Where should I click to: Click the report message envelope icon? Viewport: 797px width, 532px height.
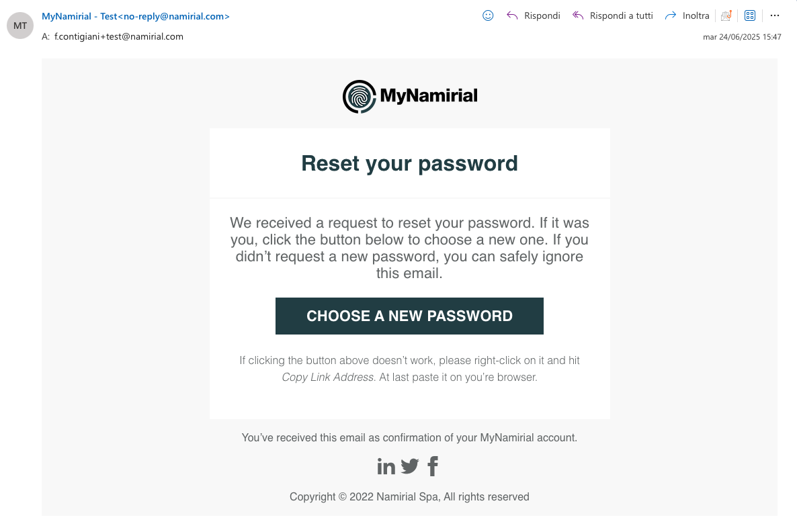click(726, 15)
